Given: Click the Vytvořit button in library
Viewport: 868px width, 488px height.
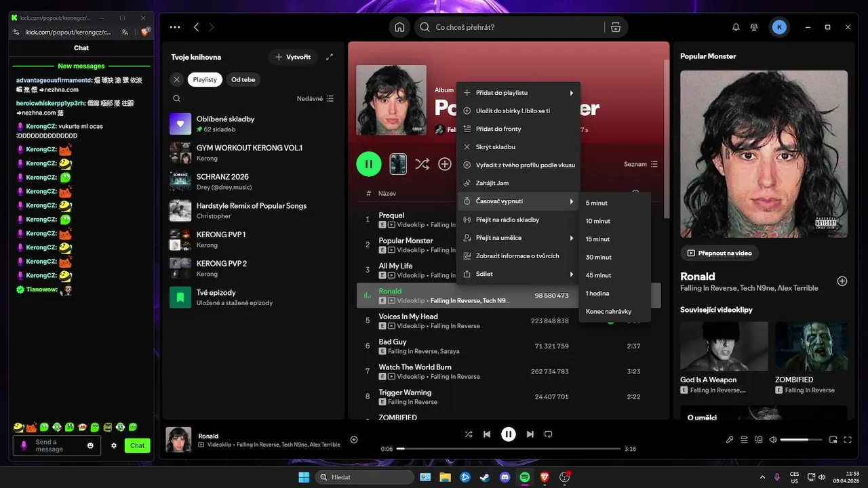Looking at the screenshot, I should tap(293, 57).
